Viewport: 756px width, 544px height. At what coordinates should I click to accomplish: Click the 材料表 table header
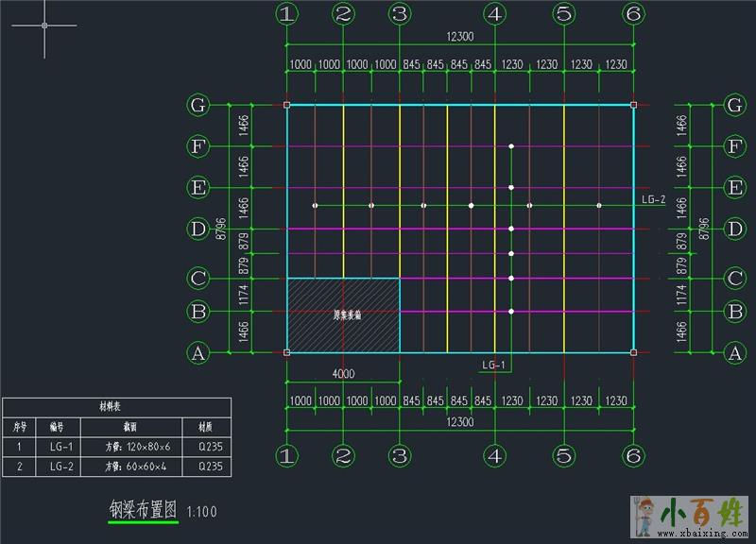pos(114,406)
